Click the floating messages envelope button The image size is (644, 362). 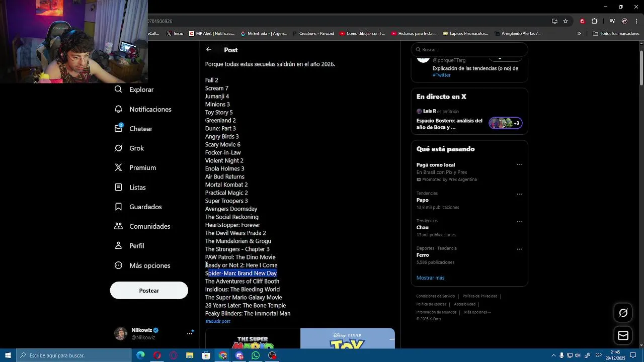(623, 335)
